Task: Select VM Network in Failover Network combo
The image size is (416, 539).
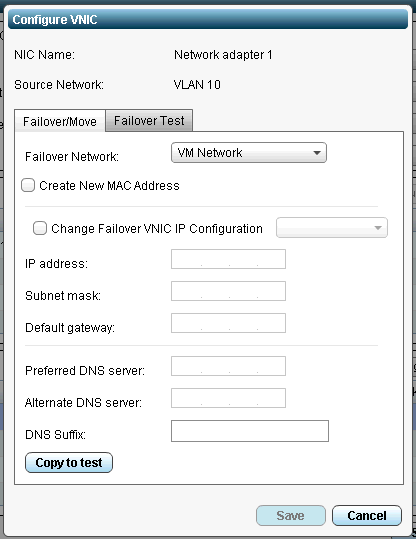Action: click(249, 153)
